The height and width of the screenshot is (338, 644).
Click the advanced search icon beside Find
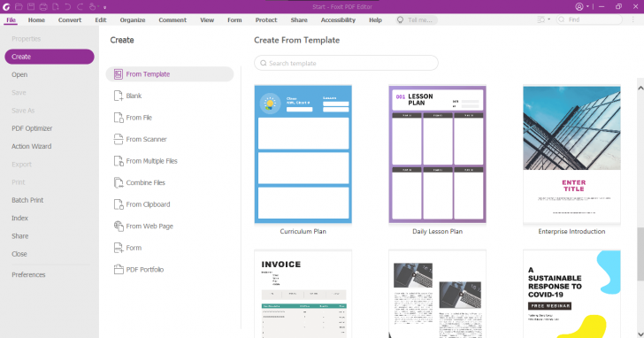(540, 19)
